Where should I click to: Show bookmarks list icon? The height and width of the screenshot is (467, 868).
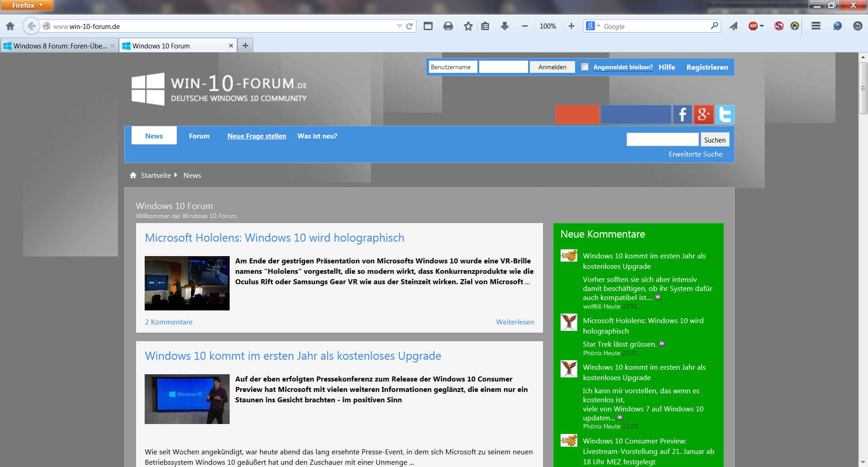pyautogui.click(x=485, y=26)
